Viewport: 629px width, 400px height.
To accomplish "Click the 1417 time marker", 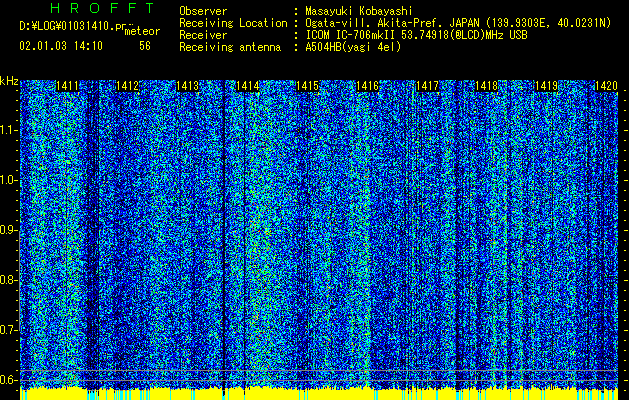I will [x=427, y=86].
